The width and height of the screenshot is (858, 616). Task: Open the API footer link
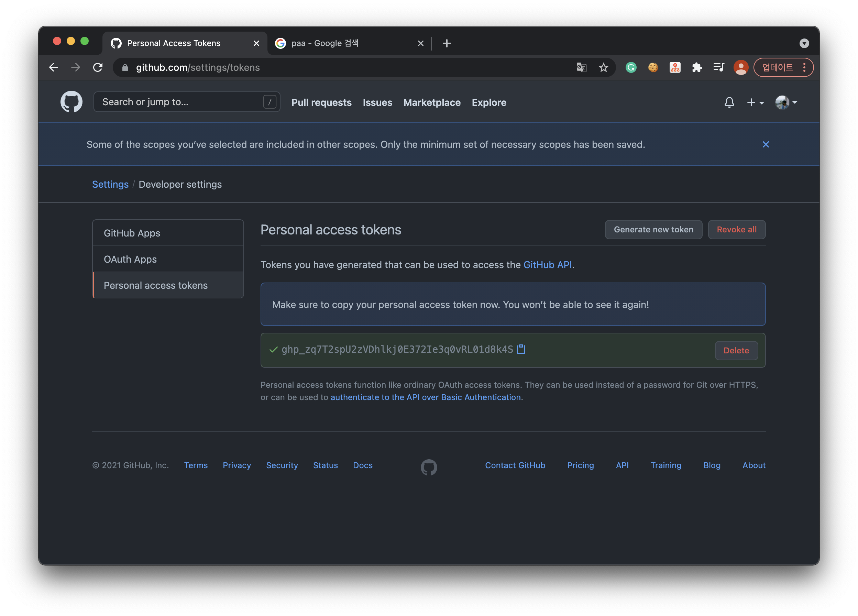(622, 465)
